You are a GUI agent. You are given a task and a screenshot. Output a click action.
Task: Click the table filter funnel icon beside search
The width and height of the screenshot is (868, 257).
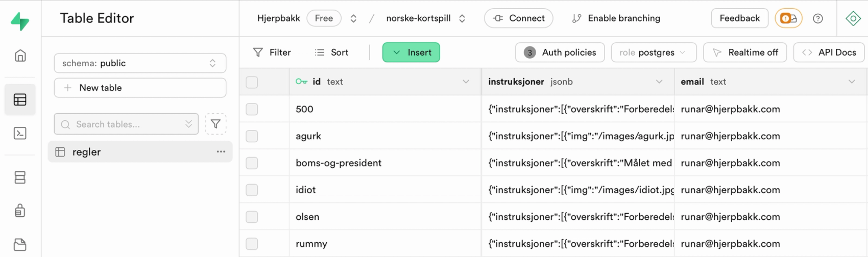pos(215,124)
